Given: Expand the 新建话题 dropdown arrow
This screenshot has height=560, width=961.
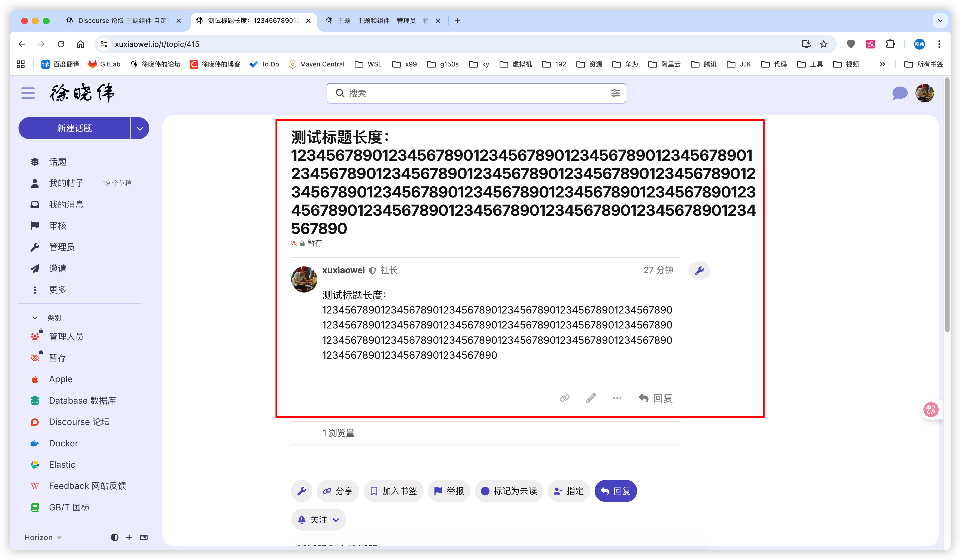Looking at the screenshot, I should pos(139,129).
